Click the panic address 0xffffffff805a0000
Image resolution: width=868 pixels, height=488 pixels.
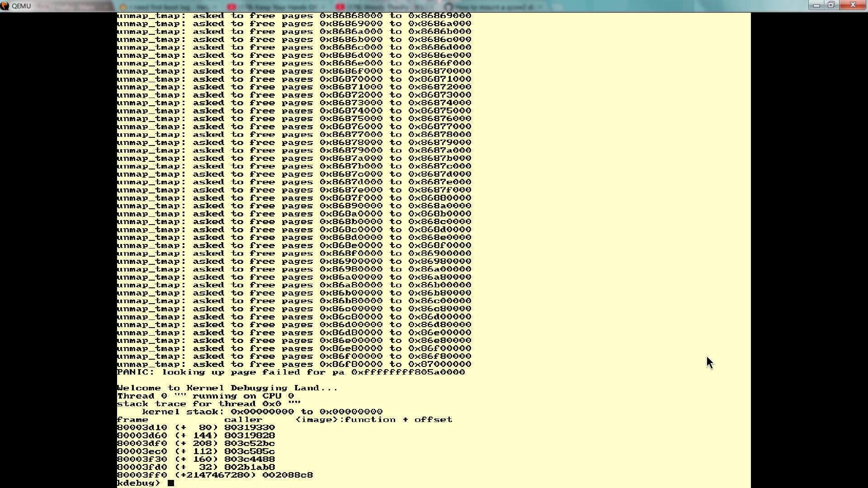(x=408, y=372)
